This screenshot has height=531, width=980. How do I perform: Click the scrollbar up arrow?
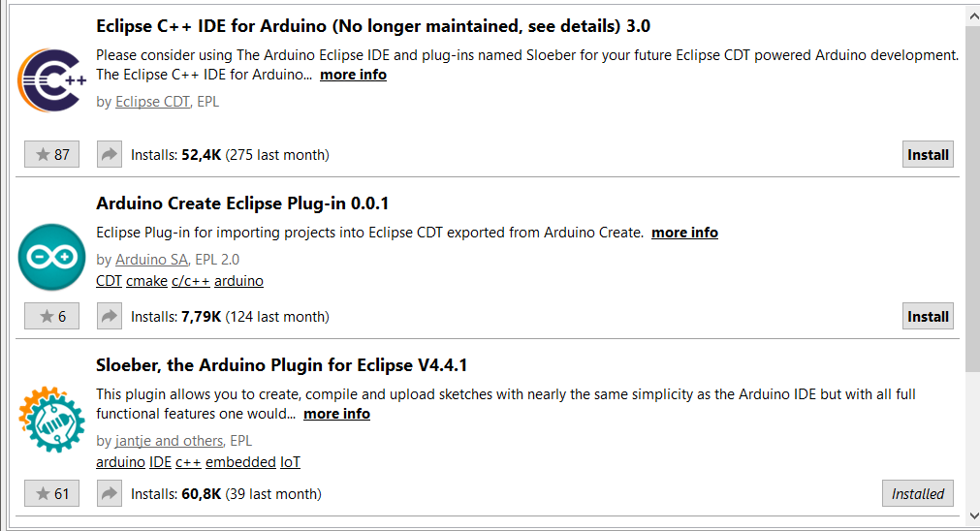973,16
